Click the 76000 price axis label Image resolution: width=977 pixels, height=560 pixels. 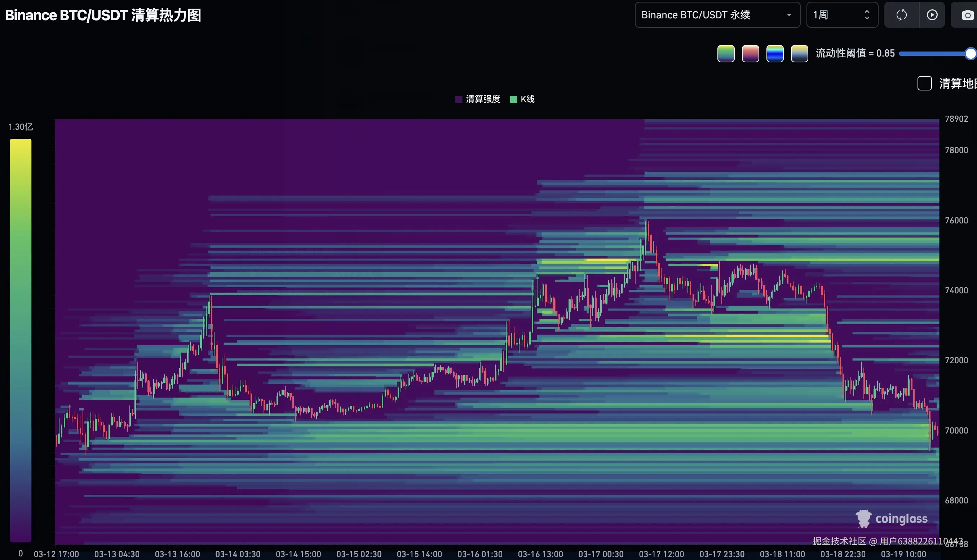tap(956, 221)
